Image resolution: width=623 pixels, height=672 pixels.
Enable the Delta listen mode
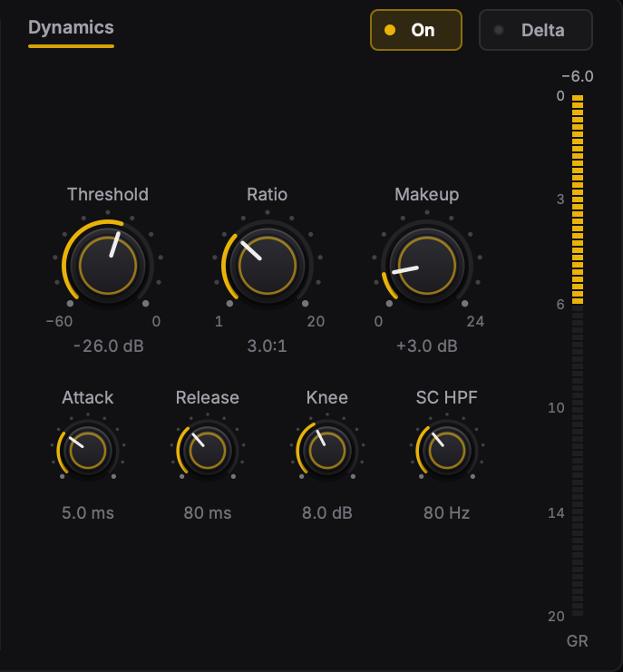(536, 30)
